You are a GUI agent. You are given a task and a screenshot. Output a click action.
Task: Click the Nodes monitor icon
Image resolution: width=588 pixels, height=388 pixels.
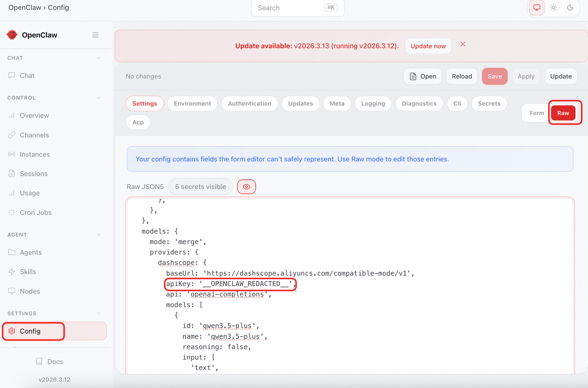[12, 291]
